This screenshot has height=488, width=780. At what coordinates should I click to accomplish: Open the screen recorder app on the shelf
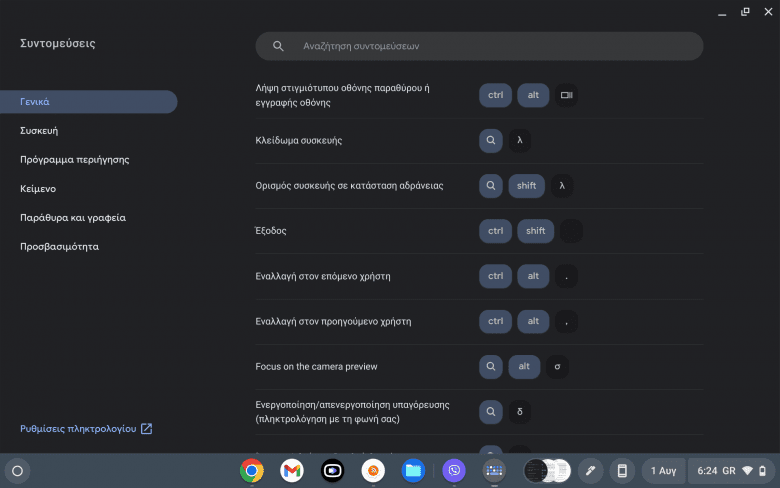click(332, 470)
